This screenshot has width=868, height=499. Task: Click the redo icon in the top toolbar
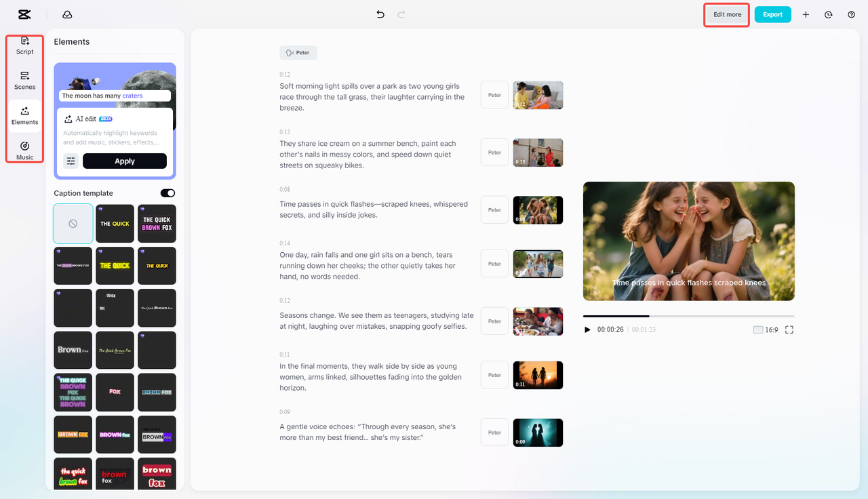[401, 14]
